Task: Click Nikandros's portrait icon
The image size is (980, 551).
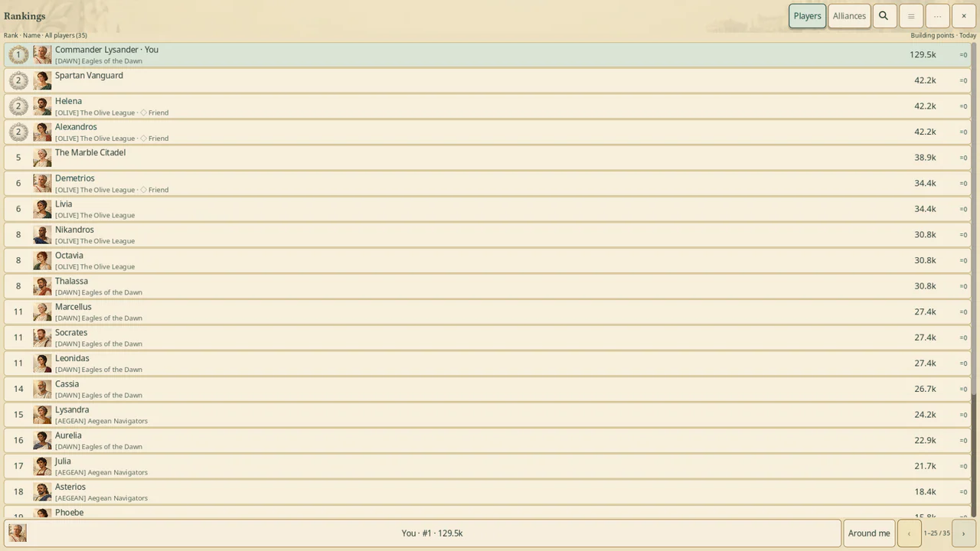Action: tap(42, 235)
